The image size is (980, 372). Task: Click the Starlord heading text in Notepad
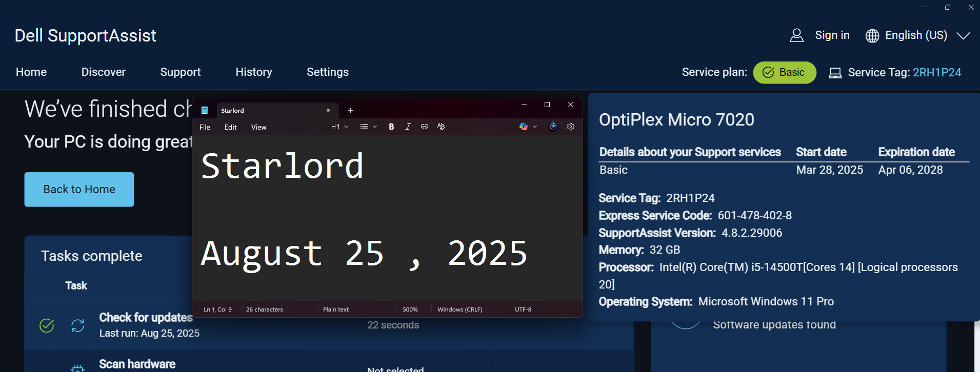[x=283, y=167]
